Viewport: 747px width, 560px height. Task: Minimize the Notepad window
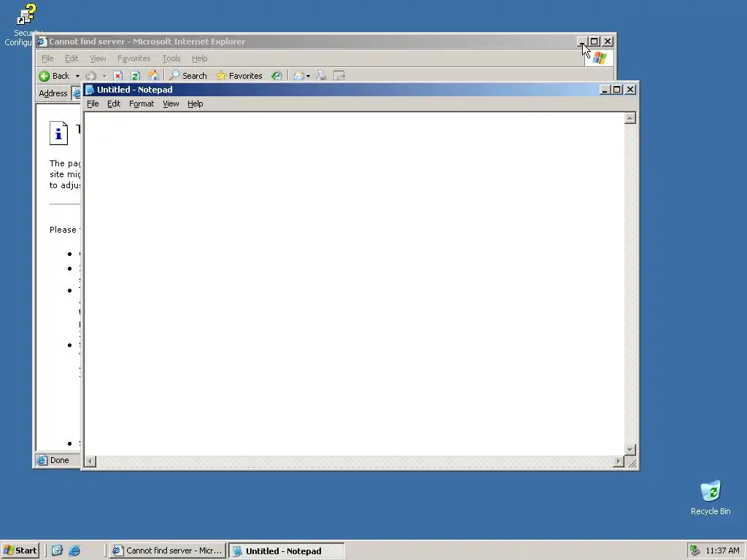point(605,90)
